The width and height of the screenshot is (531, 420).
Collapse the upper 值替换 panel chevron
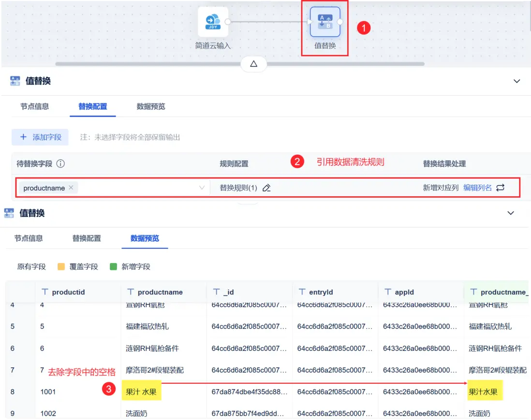click(517, 81)
